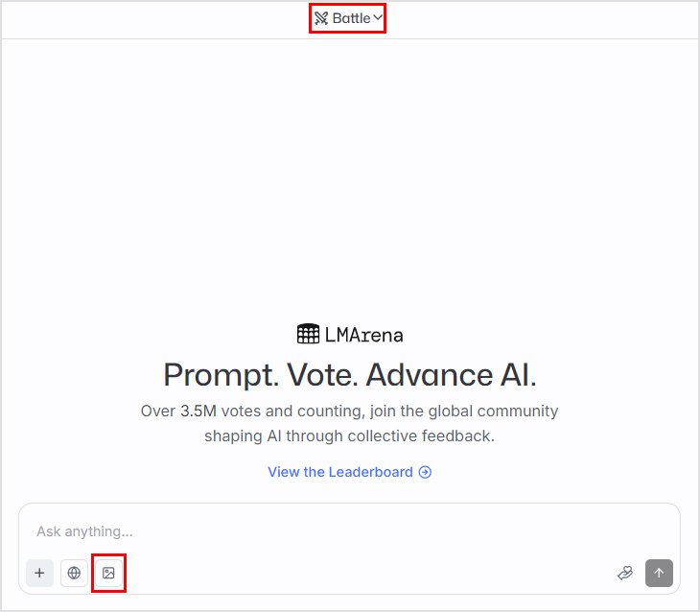The height and width of the screenshot is (612, 700).
Task: Click the handshake icon near send
Action: [624, 573]
